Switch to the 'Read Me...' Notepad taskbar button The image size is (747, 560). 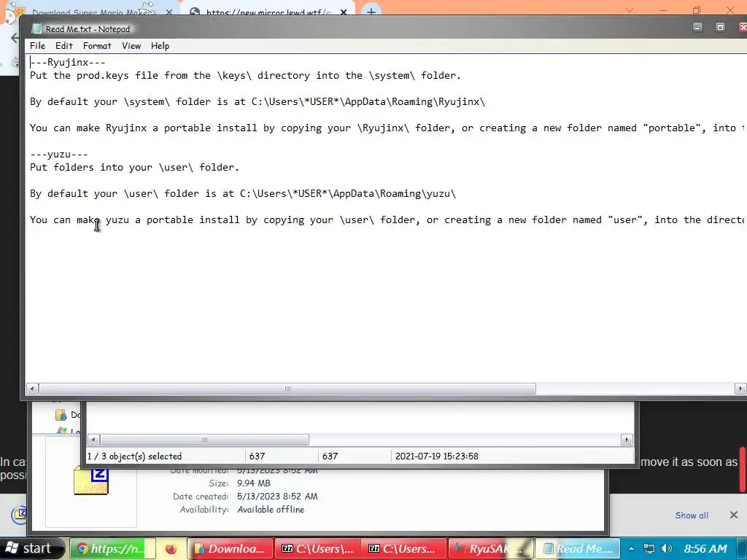[x=578, y=548]
